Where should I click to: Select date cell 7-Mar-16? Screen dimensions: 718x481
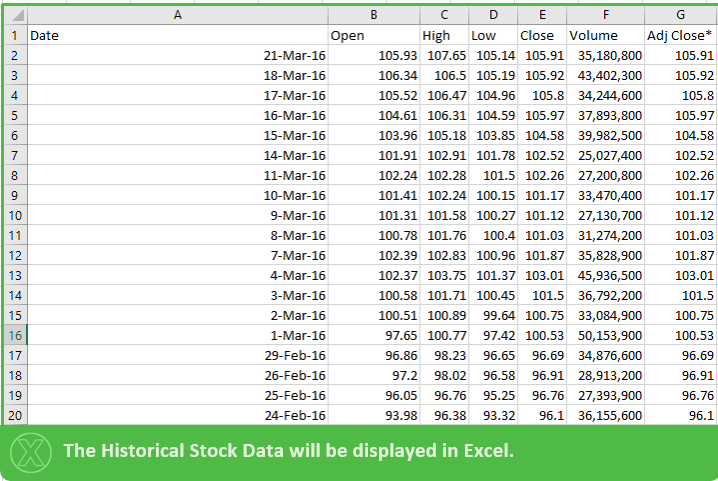coord(178,255)
